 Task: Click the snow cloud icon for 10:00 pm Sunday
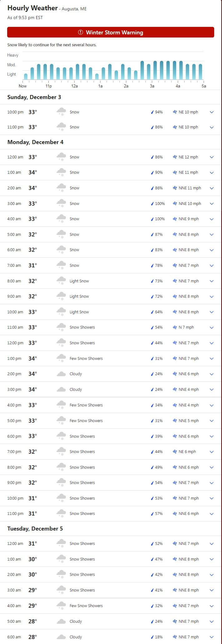61,112
